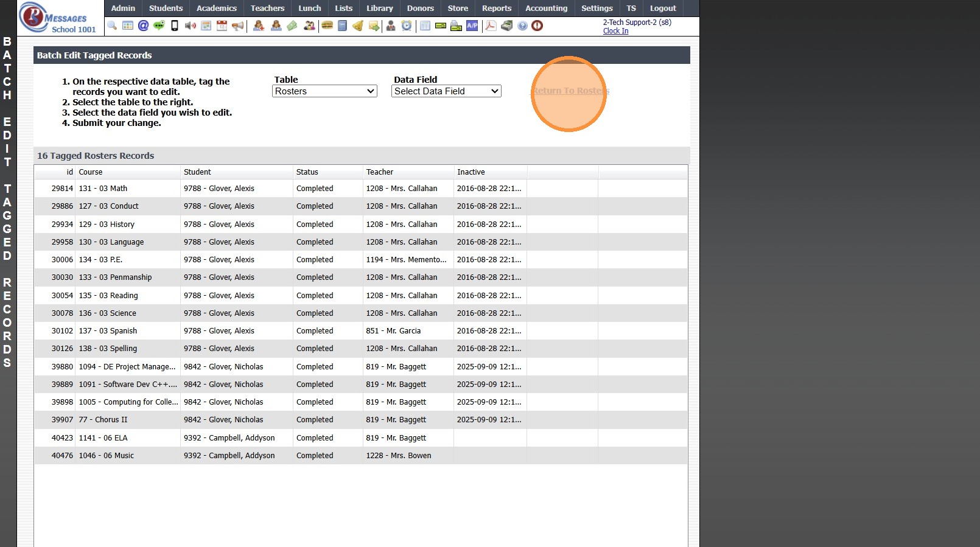Open the hamburger lunch icon
The image size is (980, 547).
[327, 26]
